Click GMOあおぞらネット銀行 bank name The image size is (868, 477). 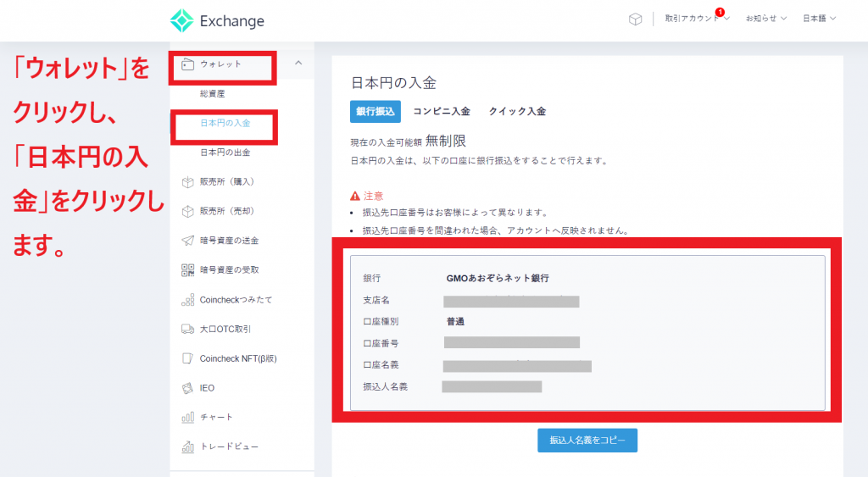498,278
